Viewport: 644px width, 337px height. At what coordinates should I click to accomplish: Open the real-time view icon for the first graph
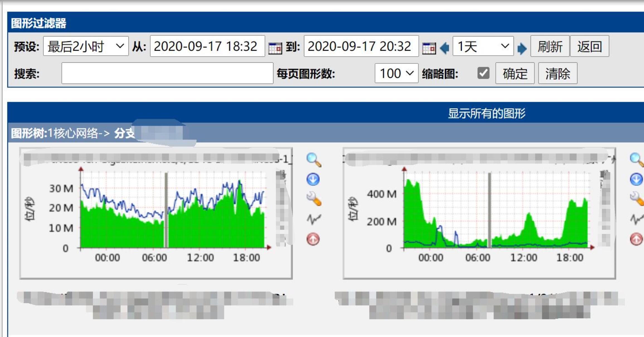(314, 219)
